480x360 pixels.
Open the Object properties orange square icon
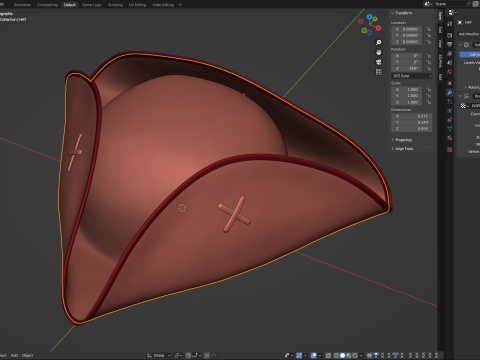pos(450,83)
